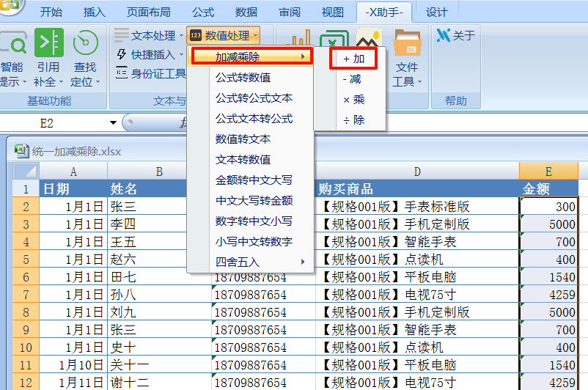Image resolution: width=588 pixels, height=390 pixels.
Task: Select 文本转数值 menu item
Action: (243, 160)
